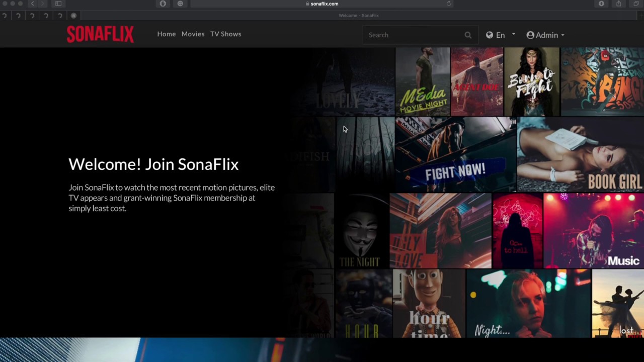
Task: Open the Music concert poster
Action: [x=594, y=231]
